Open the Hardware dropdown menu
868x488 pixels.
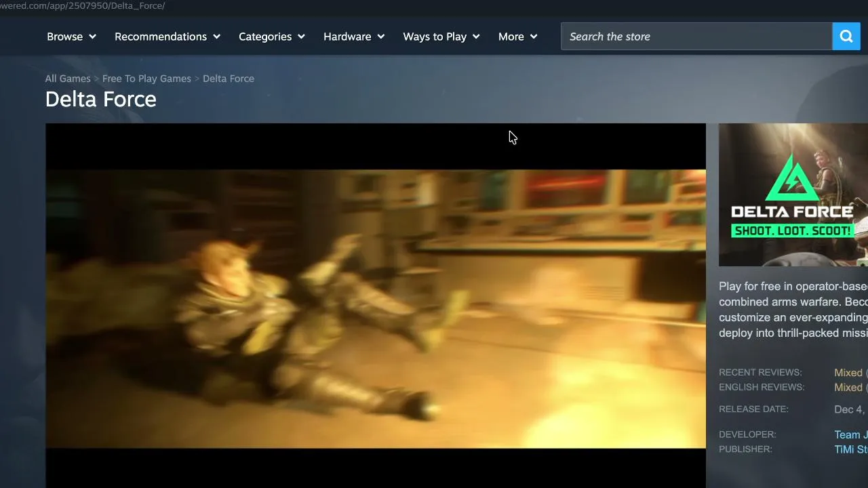pos(354,37)
